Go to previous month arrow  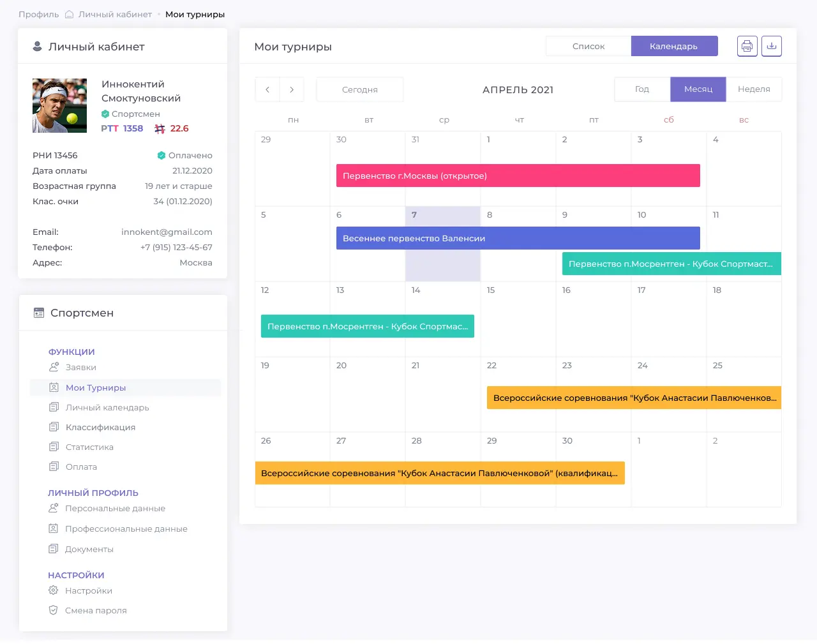[267, 89]
